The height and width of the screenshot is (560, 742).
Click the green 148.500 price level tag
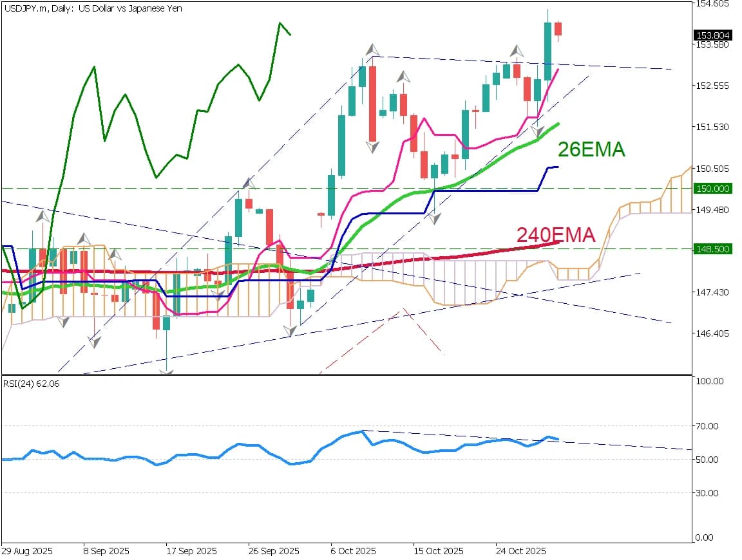tap(712, 248)
